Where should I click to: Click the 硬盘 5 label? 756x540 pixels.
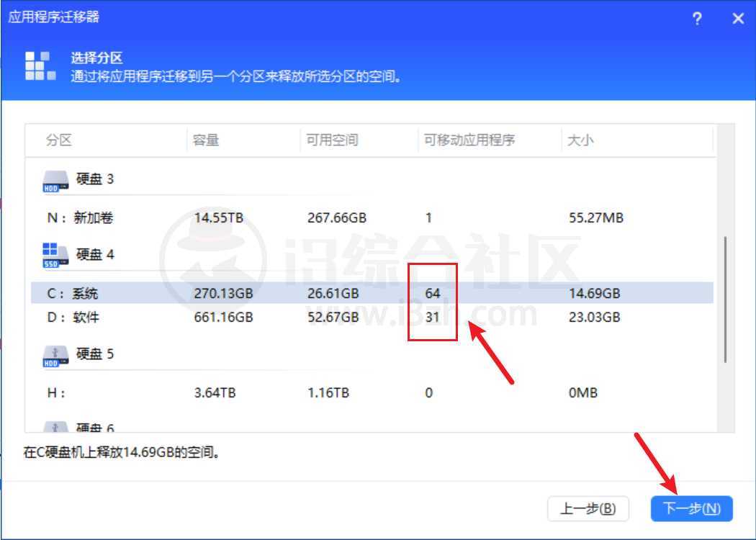coord(95,354)
